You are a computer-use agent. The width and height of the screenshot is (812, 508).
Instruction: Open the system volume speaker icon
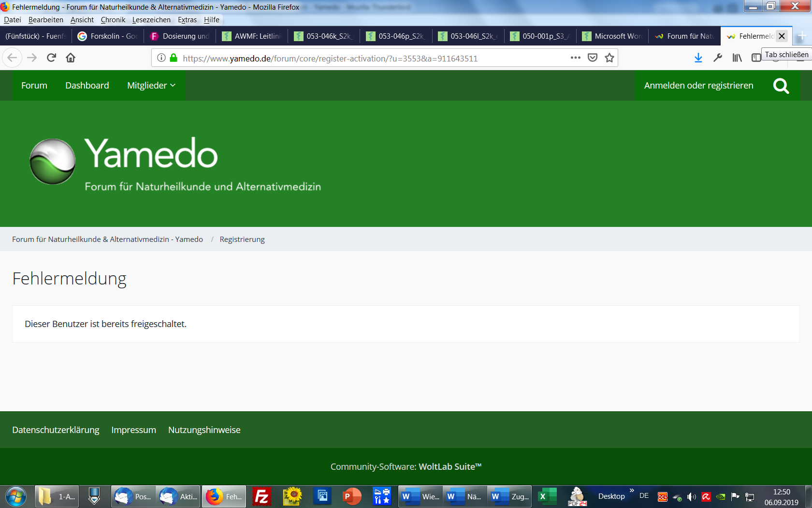[x=692, y=497]
